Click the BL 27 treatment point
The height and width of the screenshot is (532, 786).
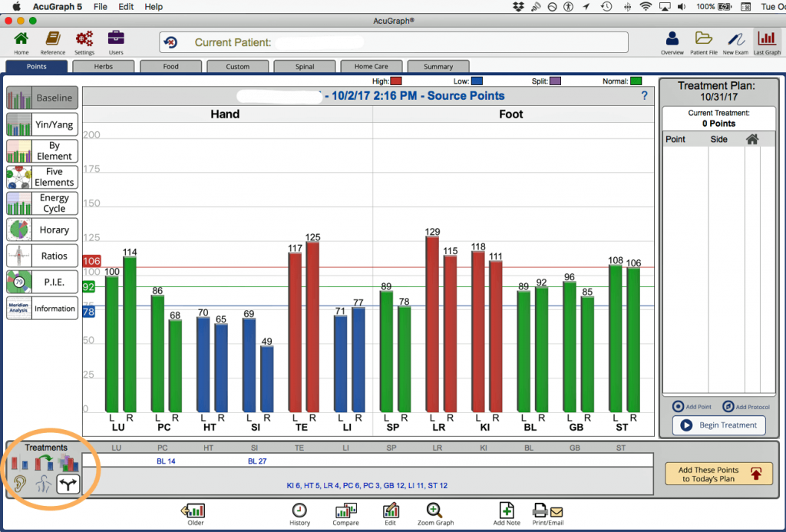[257, 461]
